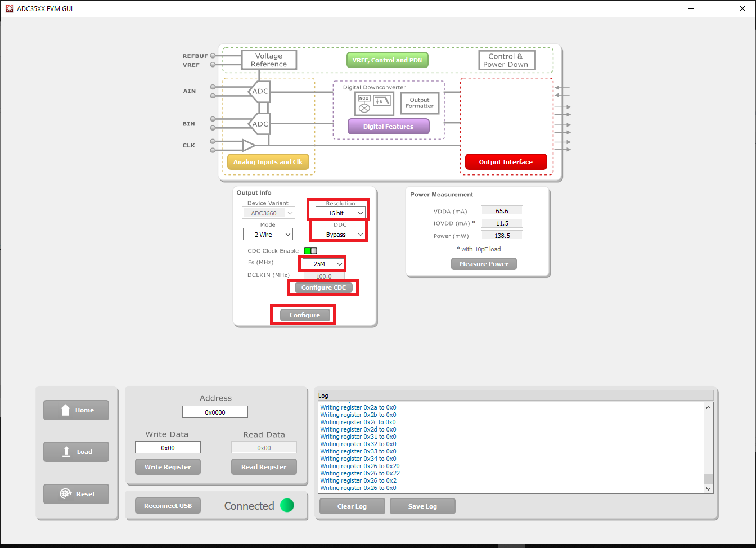Click the Home button with house icon
This screenshot has width=756, height=548.
[x=76, y=410]
